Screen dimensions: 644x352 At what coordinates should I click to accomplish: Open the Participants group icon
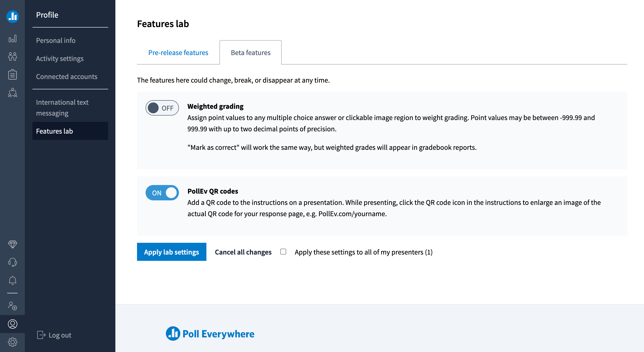(12, 56)
